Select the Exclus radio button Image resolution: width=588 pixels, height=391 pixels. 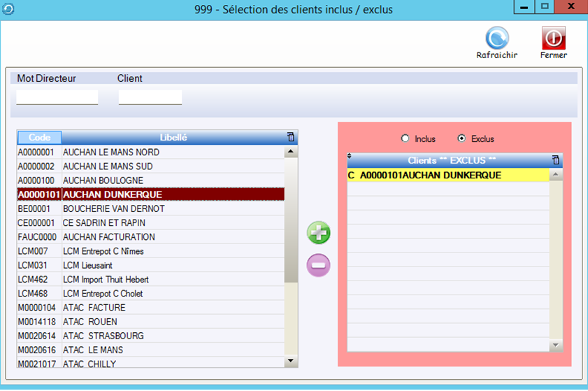(461, 138)
